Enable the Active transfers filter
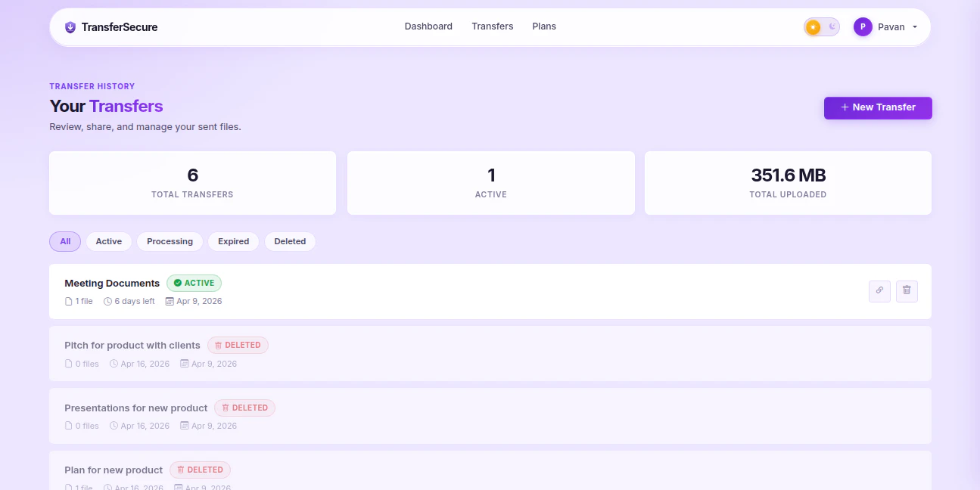980x490 pixels. pos(108,241)
